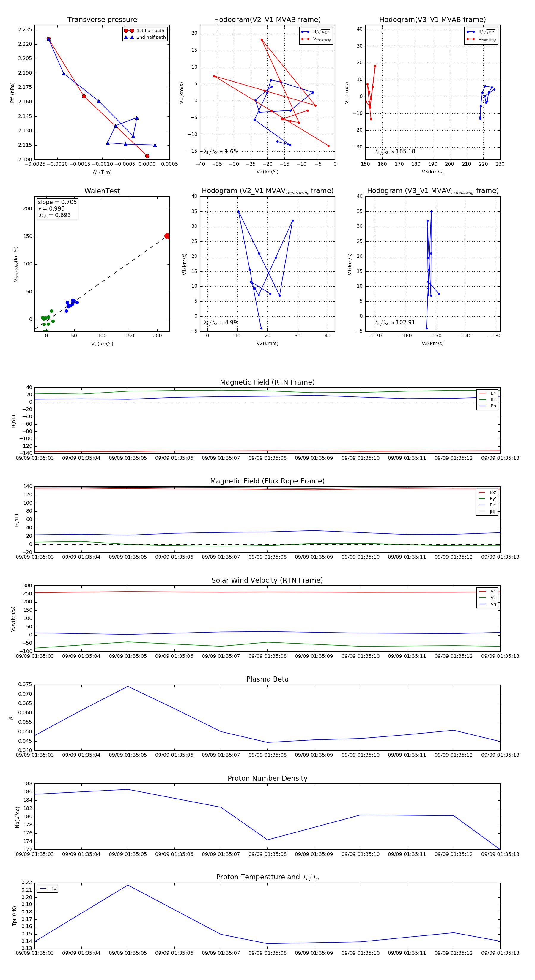535x980 pixels.
Task: Click the 'Plasma Beta' plot title
Action: (267, 679)
